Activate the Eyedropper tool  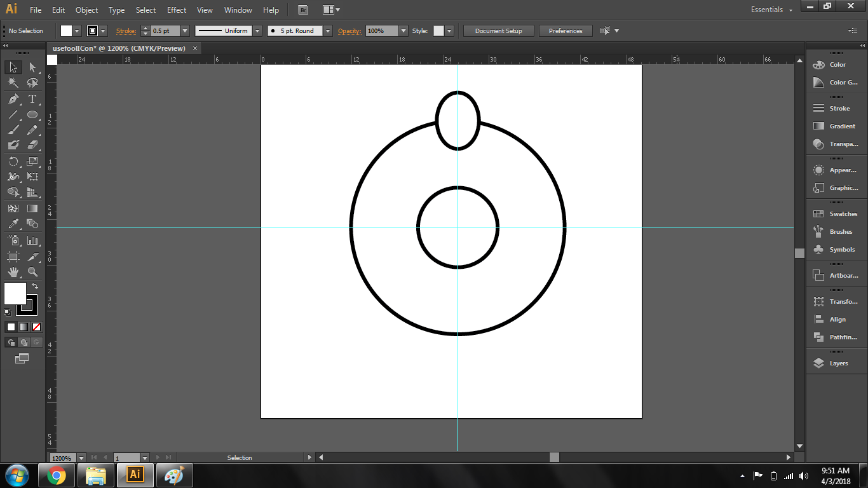13,224
